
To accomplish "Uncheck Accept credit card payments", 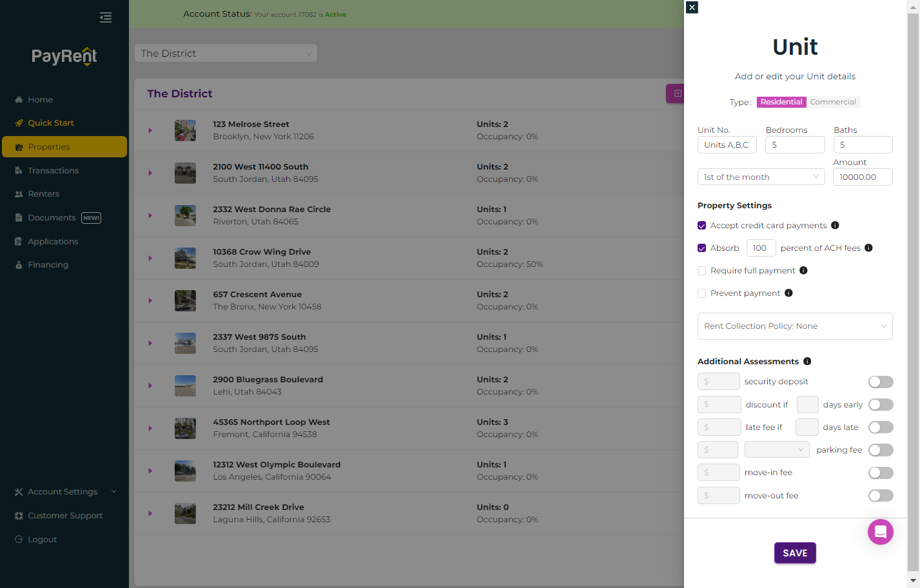I will [x=701, y=226].
